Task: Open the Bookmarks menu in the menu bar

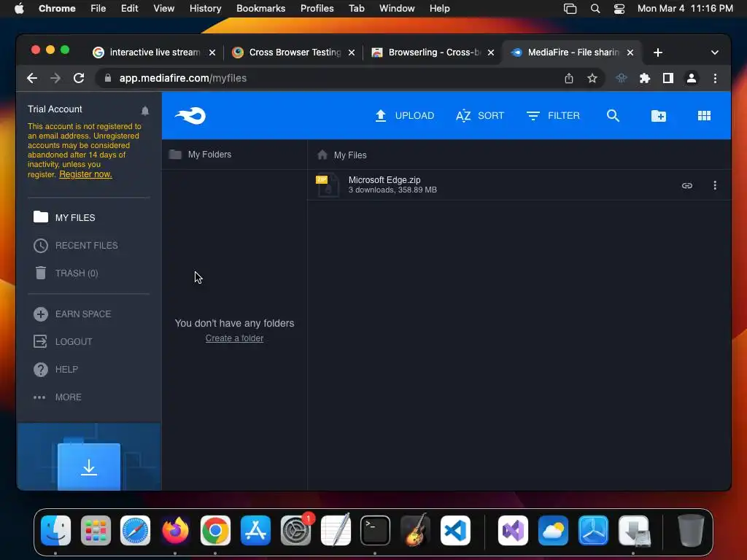Action: [x=260, y=8]
